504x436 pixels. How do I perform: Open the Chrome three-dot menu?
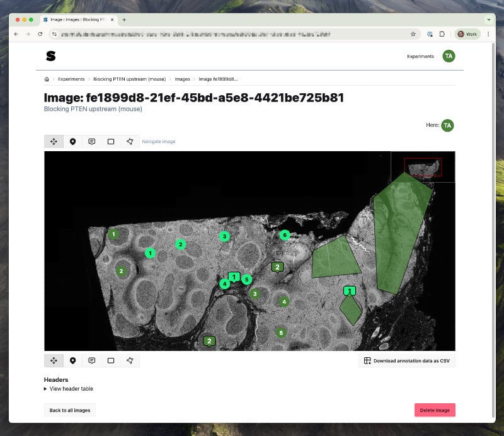(488, 34)
